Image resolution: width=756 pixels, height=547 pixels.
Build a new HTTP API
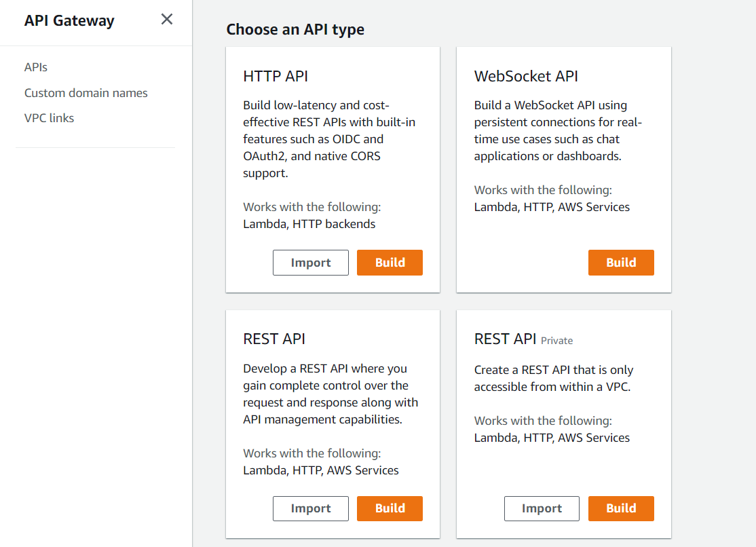[390, 263]
